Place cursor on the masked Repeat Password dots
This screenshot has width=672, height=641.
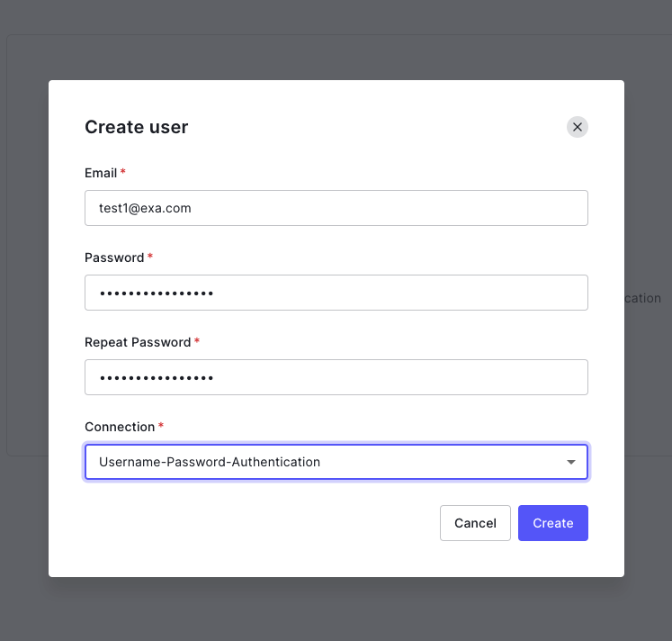[x=157, y=378]
